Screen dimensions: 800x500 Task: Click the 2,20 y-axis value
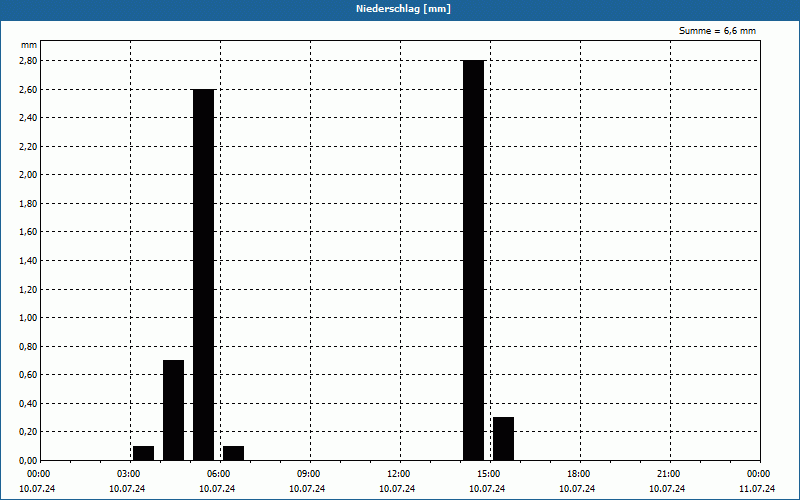[x=29, y=146]
